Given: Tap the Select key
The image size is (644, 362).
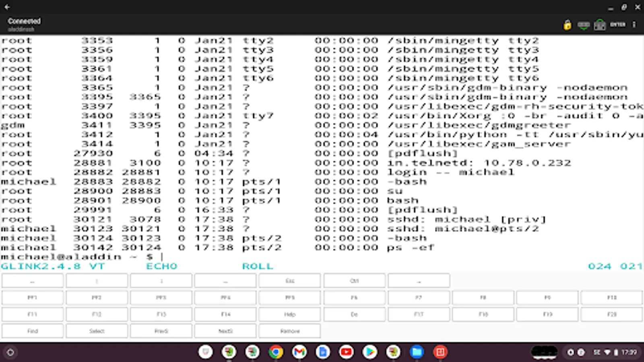Looking at the screenshot, I should click(x=97, y=331).
